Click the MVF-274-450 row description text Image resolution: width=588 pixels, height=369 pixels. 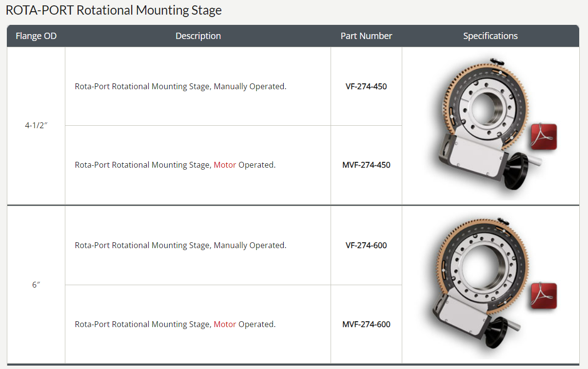pyautogui.click(x=175, y=165)
